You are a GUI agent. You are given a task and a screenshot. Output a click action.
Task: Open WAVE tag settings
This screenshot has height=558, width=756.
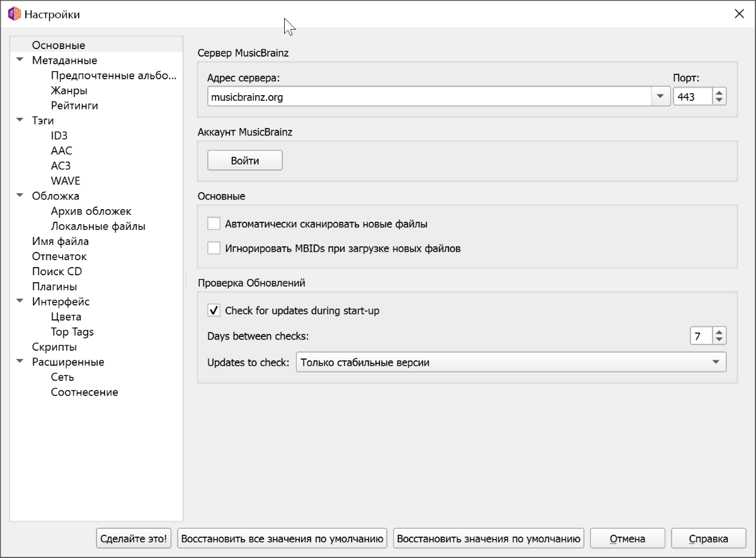(x=66, y=181)
